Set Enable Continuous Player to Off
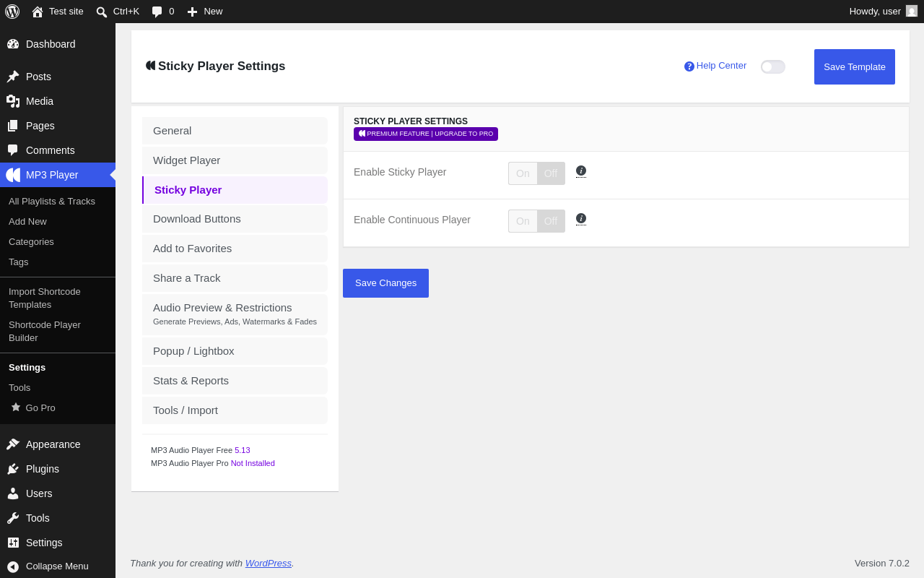 click(x=551, y=221)
